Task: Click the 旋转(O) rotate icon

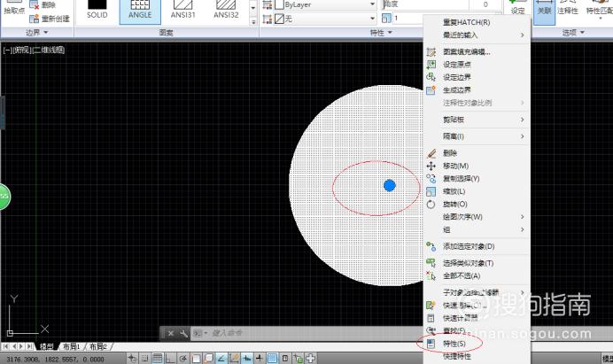Action: coord(431,204)
